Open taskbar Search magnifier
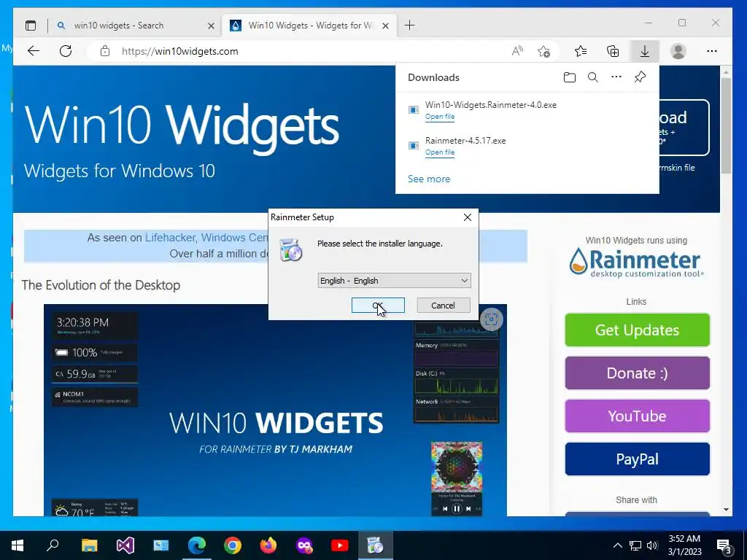Screen dimensions: 747x560 click(x=53, y=545)
